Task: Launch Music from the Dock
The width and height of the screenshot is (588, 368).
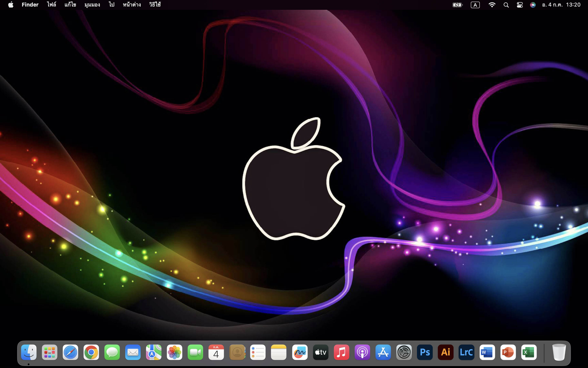Action: click(341, 352)
